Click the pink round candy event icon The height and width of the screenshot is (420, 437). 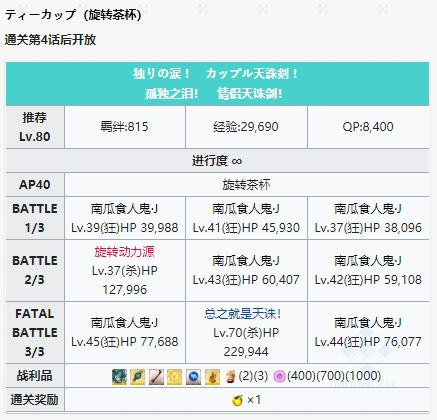click(279, 377)
